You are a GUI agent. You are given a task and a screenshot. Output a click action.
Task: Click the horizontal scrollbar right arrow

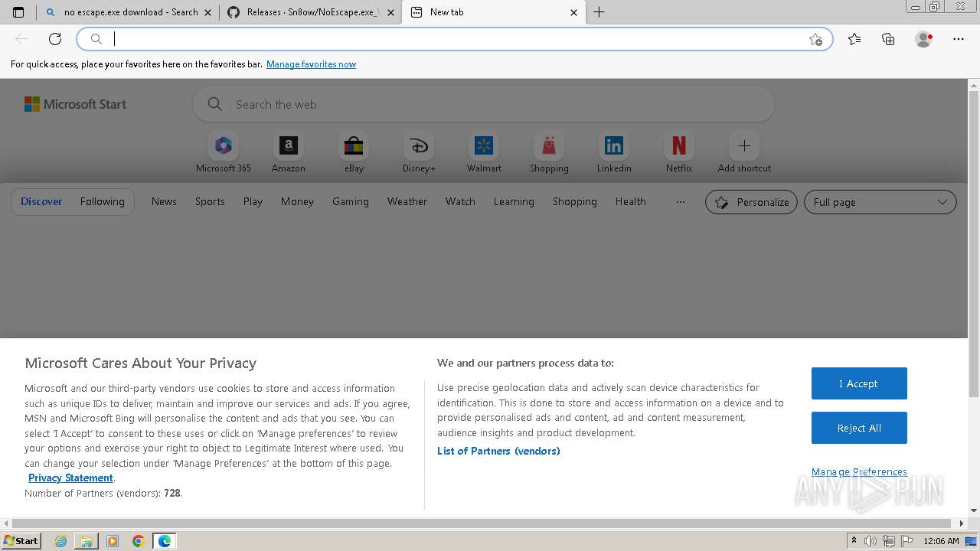point(962,523)
